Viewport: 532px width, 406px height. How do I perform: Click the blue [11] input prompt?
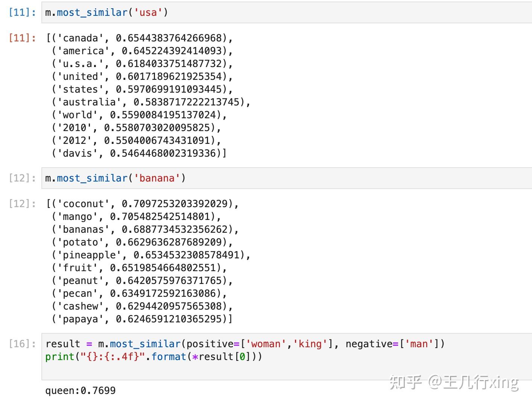pos(22,12)
